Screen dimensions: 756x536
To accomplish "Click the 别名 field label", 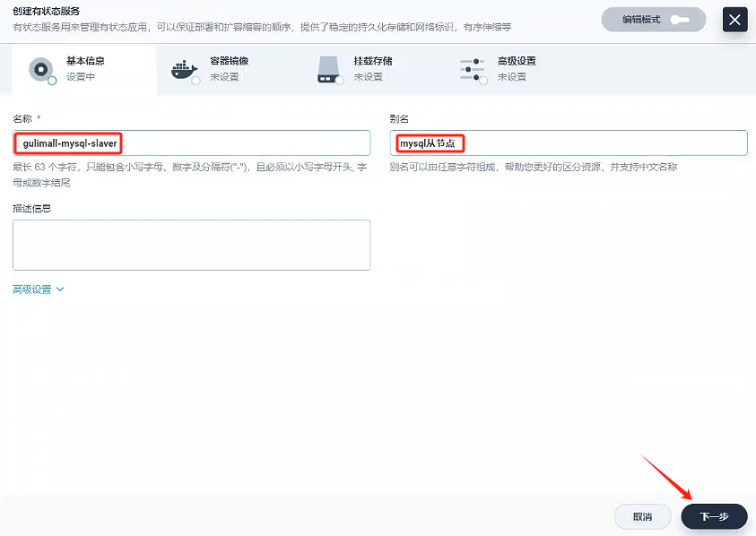I will [x=399, y=118].
